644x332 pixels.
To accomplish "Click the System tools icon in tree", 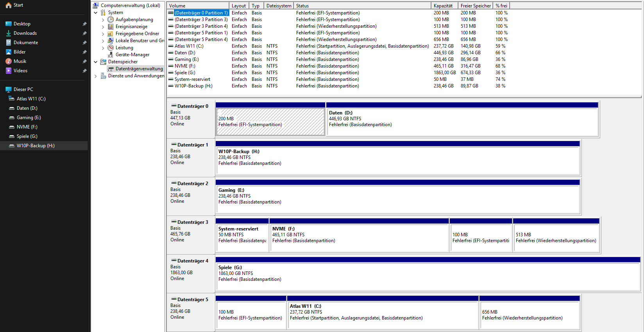I will tap(103, 12).
